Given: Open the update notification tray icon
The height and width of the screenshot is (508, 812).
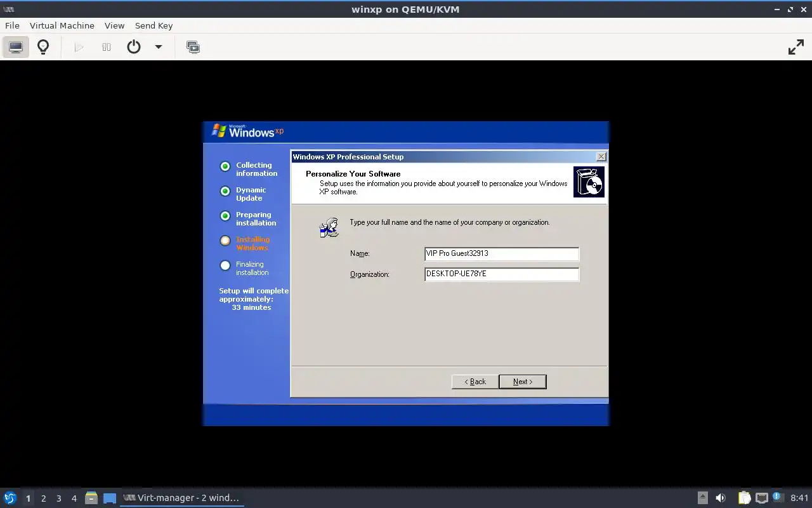Looking at the screenshot, I should [x=778, y=498].
